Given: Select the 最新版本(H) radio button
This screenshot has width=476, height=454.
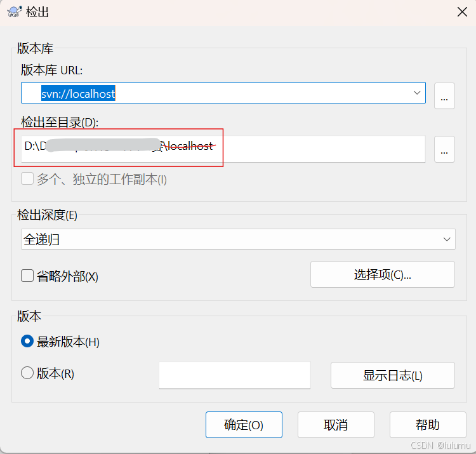Looking at the screenshot, I should tap(27, 341).
